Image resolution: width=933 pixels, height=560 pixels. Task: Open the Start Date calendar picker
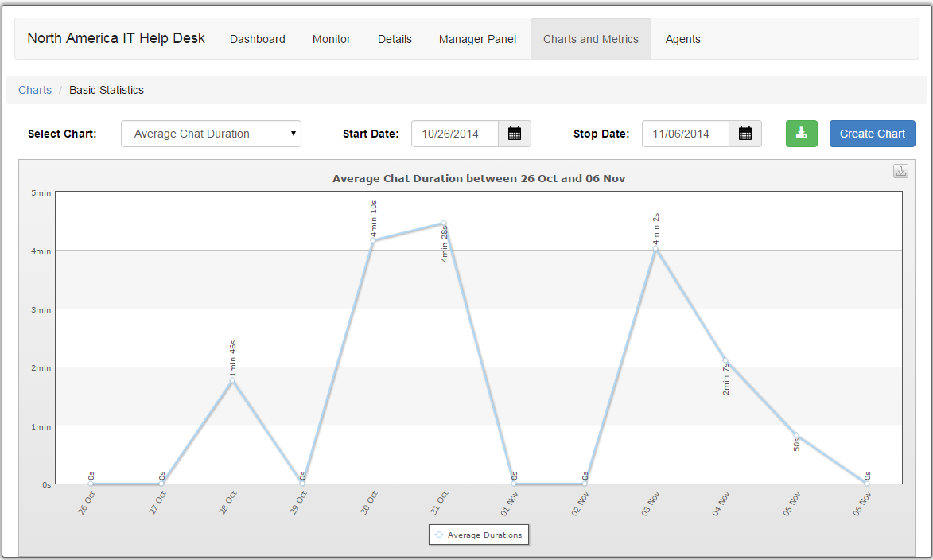click(515, 134)
